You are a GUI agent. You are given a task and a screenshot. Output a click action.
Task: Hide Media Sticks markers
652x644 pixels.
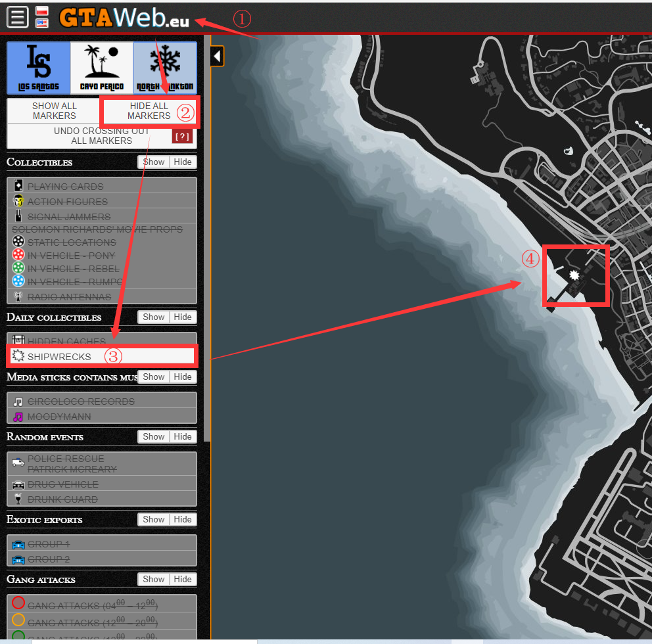183,377
